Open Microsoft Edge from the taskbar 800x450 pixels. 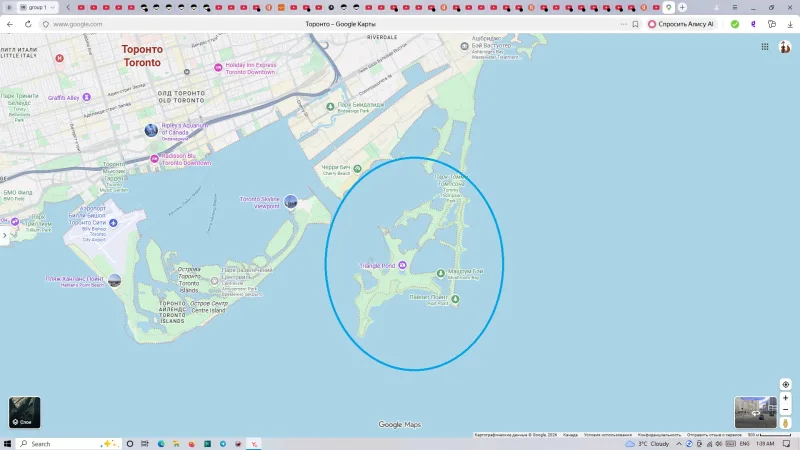click(161, 444)
